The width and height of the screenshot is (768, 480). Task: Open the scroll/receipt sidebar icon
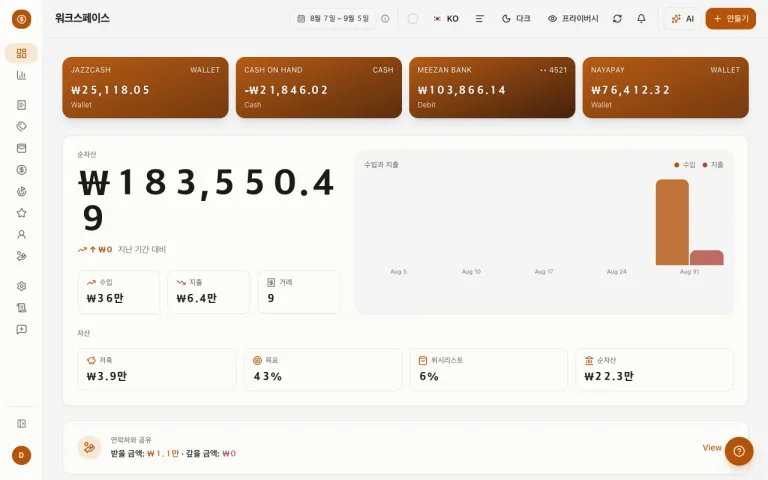tap(21, 308)
